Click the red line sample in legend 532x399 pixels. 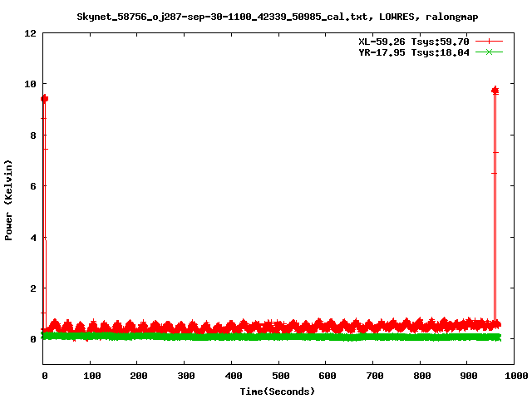[x=490, y=42]
